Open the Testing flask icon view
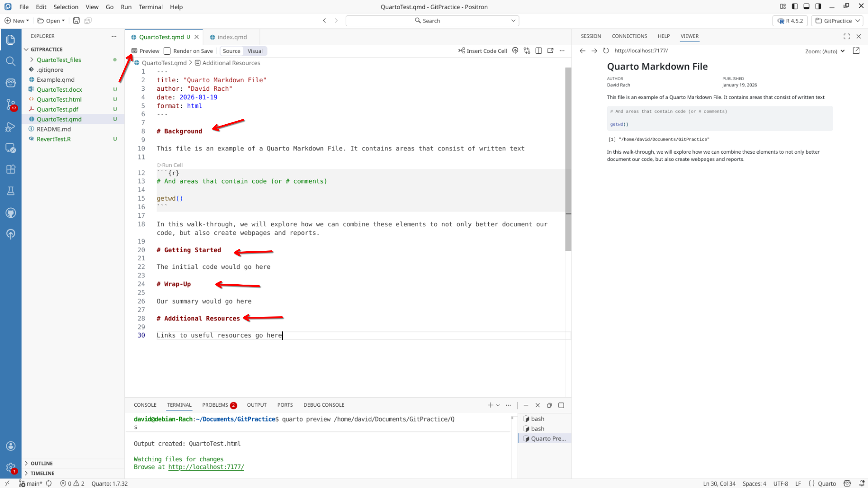Image resolution: width=868 pixels, height=488 pixels. (10, 191)
